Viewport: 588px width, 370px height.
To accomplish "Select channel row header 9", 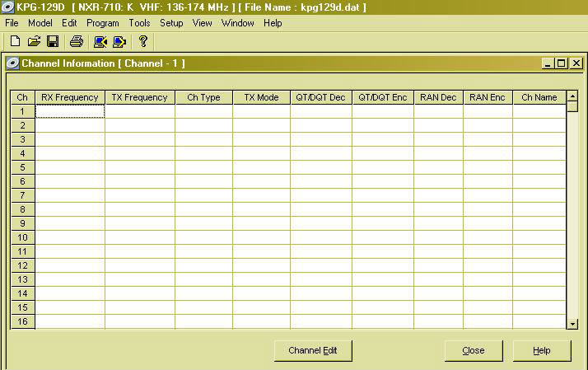I will pyautogui.click(x=22, y=223).
